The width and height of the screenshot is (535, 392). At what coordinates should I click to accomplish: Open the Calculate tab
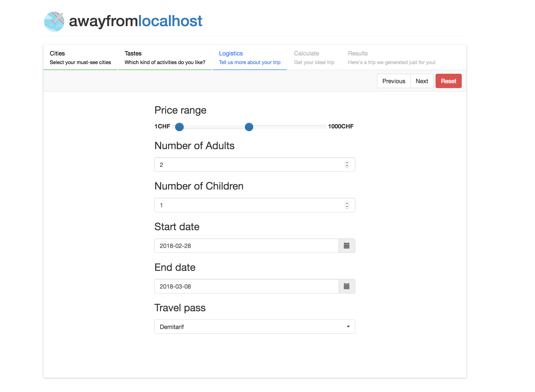pyautogui.click(x=314, y=58)
